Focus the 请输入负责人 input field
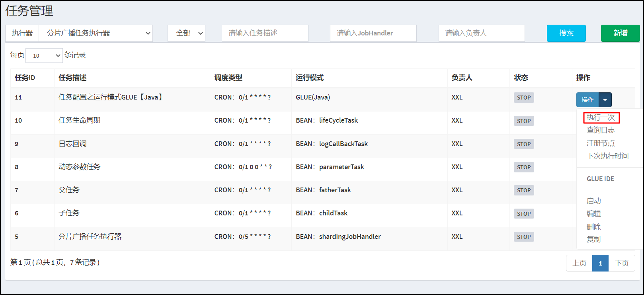644x295 pixels. (x=482, y=33)
